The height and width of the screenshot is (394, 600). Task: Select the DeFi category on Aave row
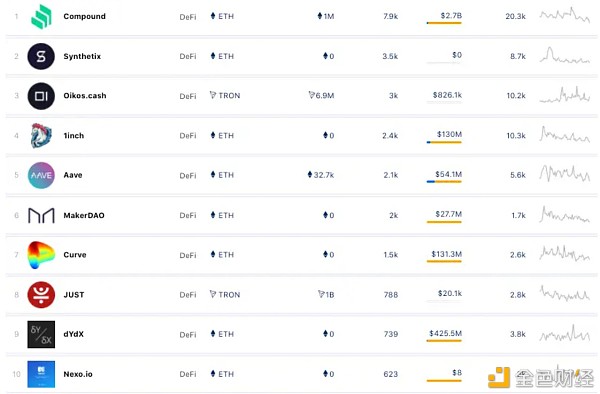188,176
